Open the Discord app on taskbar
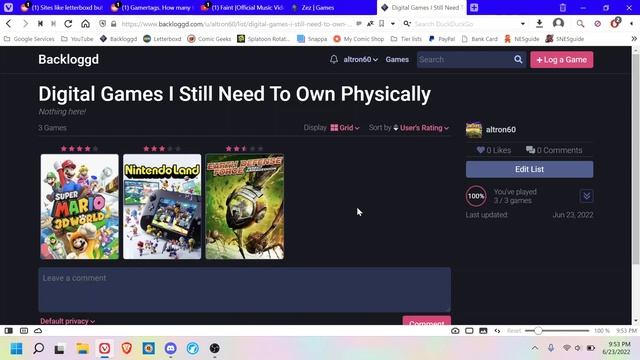Viewport: 640px width, 360px height. (x=171, y=348)
